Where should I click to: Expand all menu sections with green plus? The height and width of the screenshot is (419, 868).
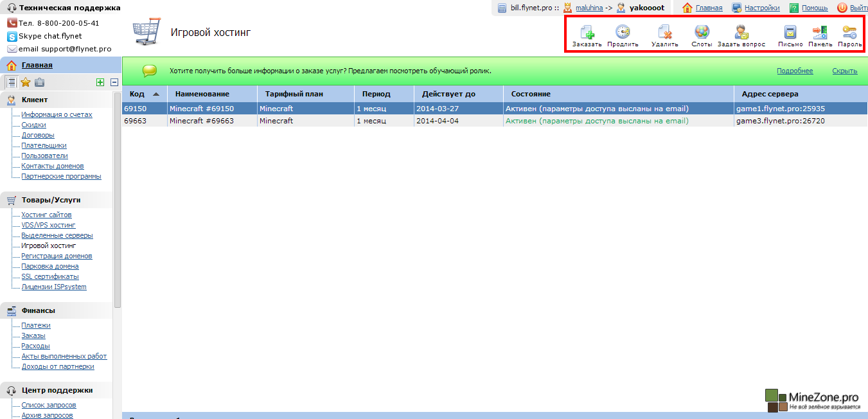tap(100, 82)
